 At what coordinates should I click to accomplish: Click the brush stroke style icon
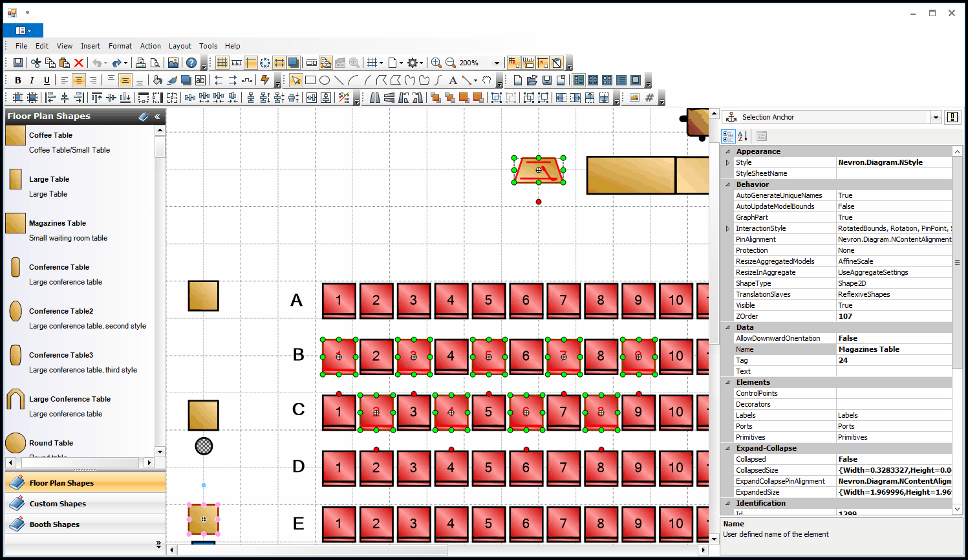coord(171,80)
